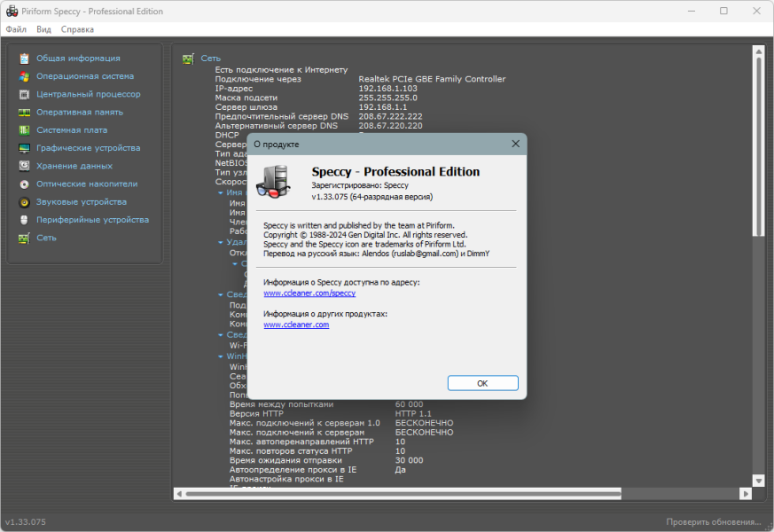
Task: Click the Центральный процессор chip icon
Action: coord(24,94)
